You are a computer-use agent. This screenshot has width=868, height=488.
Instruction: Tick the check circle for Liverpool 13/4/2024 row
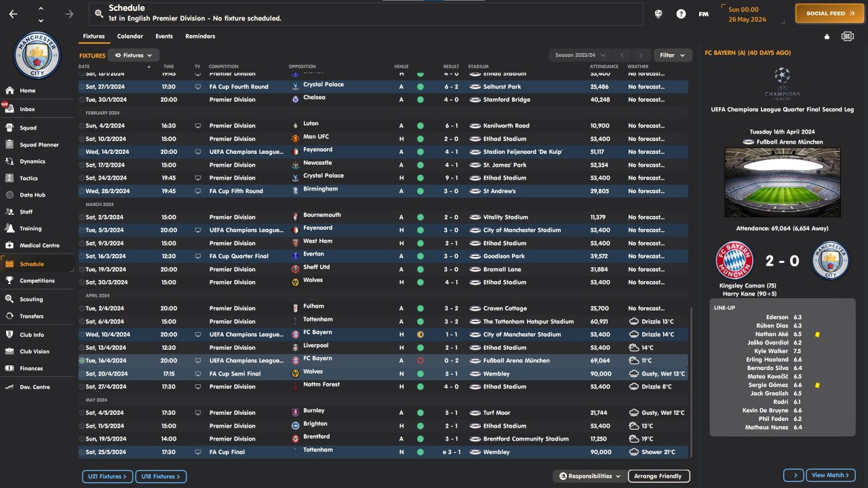[x=82, y=348]
